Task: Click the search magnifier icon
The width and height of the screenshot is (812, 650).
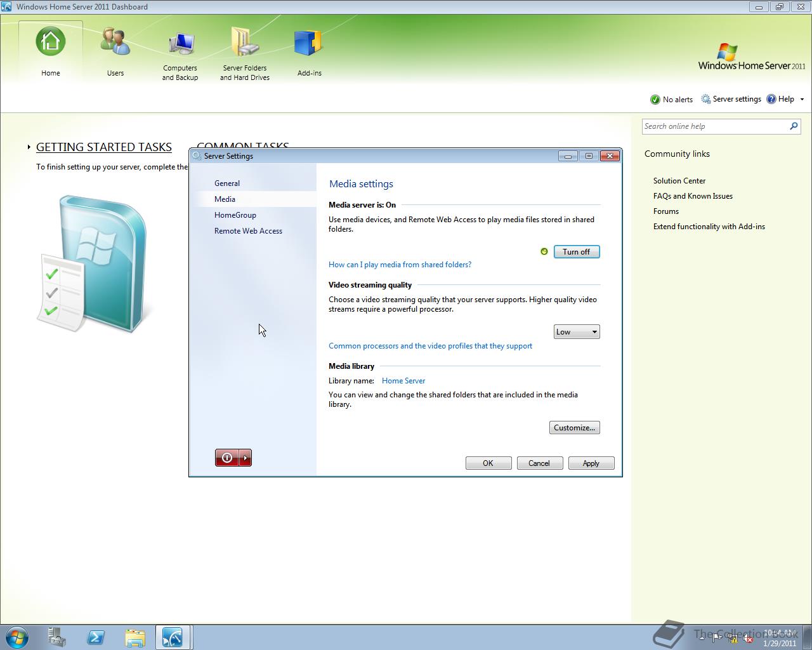Action: click(794, 126)
